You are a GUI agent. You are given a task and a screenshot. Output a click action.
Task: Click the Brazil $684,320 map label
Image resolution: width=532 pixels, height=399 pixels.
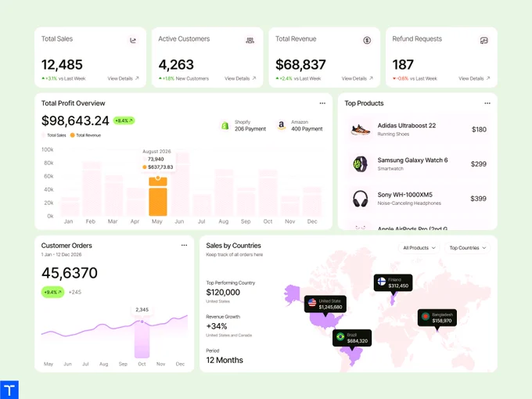352,338
